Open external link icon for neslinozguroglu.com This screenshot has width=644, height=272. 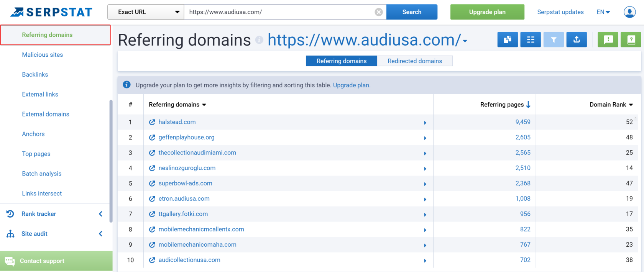[152, 168]
